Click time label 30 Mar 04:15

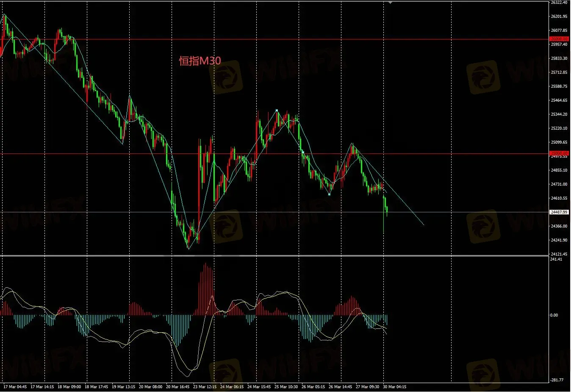(394, 387)
